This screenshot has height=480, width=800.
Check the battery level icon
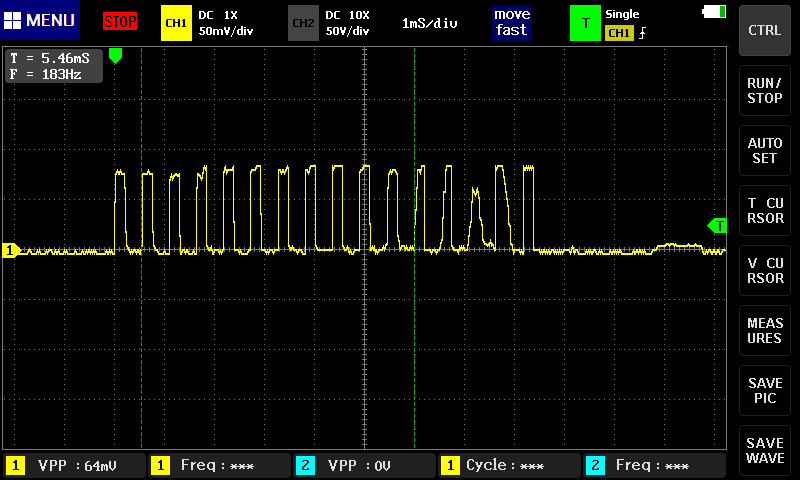(x=714, y=11)
